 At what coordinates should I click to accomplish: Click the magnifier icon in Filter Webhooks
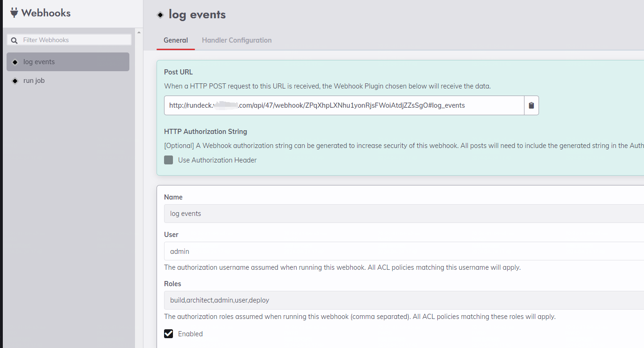pos(14,40)
